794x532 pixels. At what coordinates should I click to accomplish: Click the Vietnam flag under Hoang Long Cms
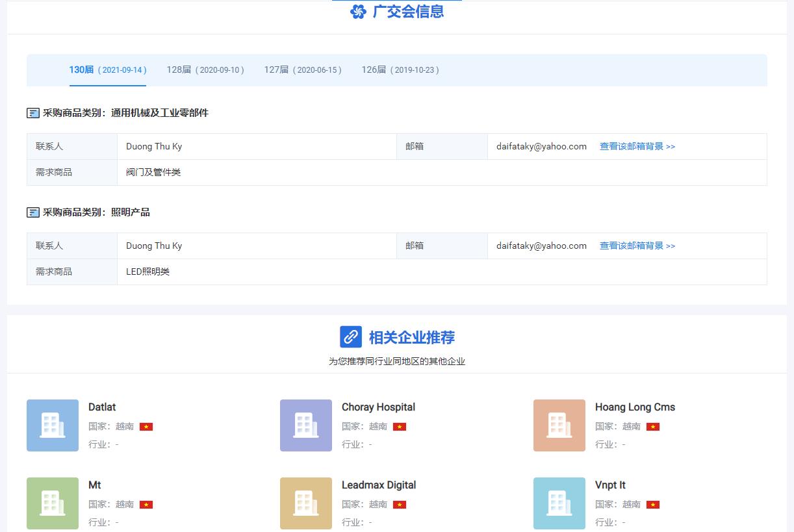(x=653, y=427)
